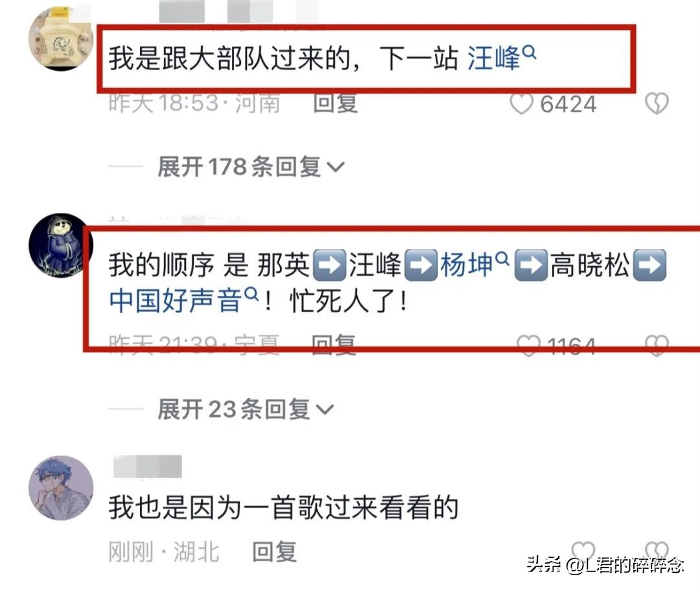
Task: Open first commenter's jar avatar
Action: coord(61,39)
